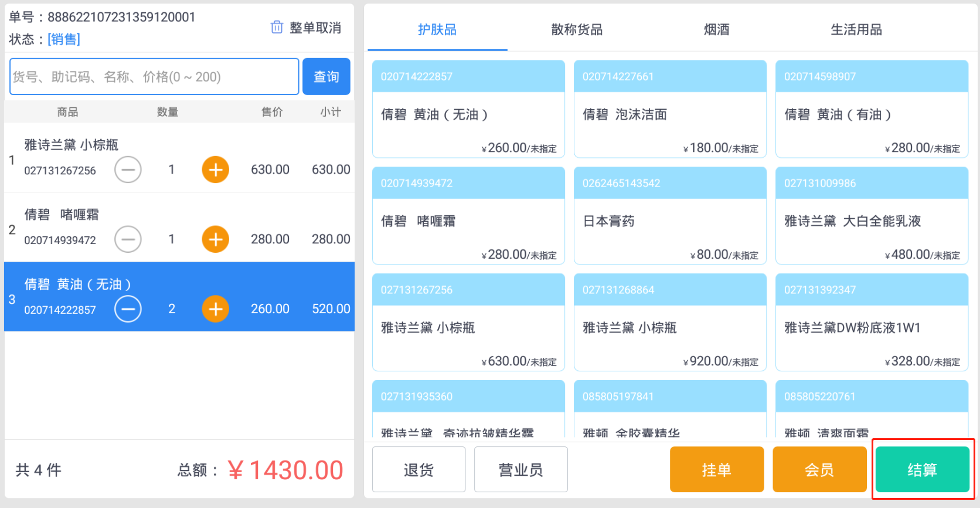Put the order on hold with 挂单
This screenshot has height=508, width=980.
717,469
